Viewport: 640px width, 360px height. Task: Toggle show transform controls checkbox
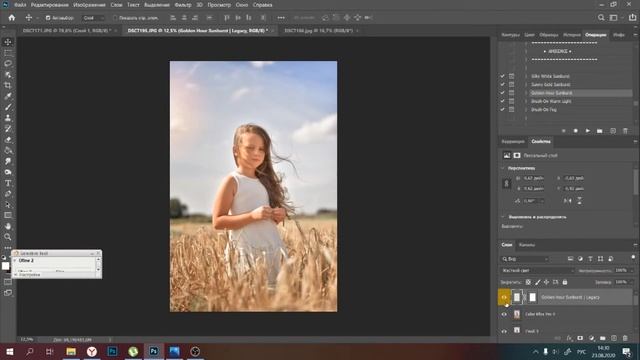click(x=115, y=18)
